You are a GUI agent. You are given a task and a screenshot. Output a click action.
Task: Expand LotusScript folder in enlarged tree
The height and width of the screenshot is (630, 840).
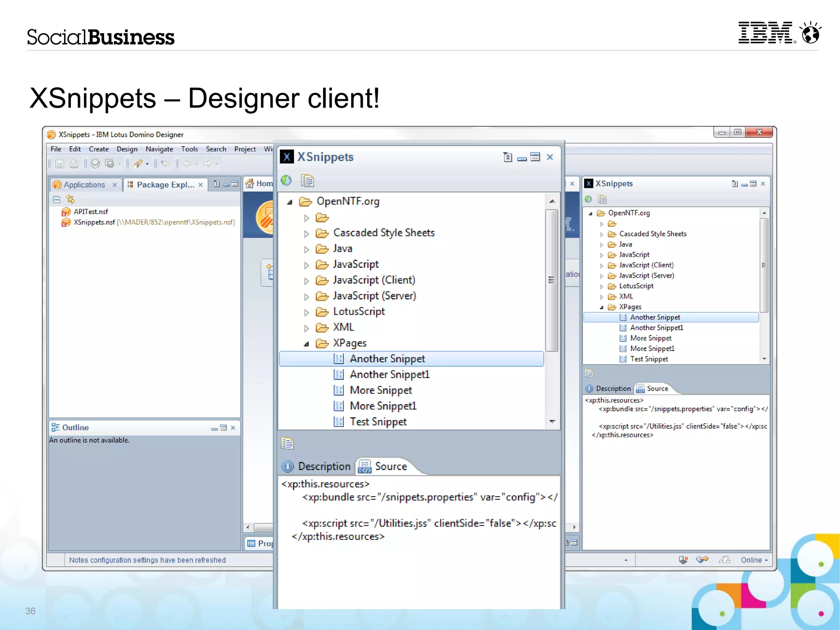[x=306, y=313]
